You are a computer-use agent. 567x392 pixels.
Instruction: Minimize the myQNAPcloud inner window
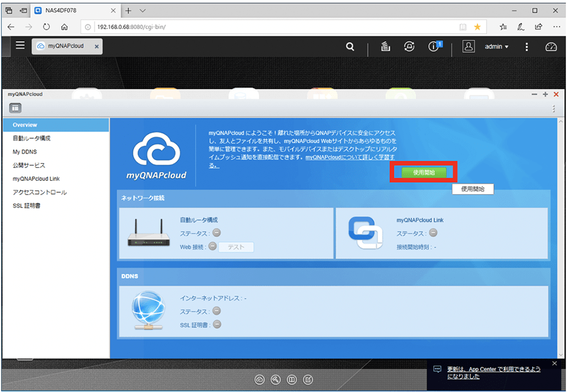[534, 95]
